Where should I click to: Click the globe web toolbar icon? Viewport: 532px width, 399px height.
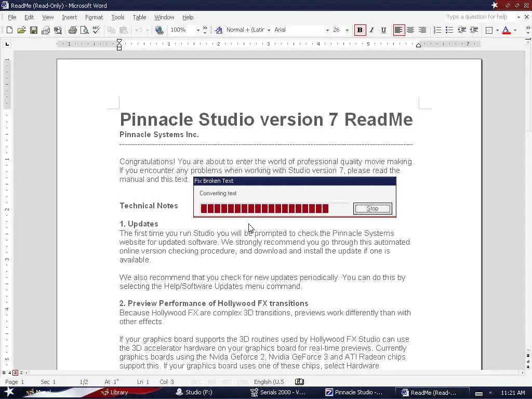[x=159, y=30]
